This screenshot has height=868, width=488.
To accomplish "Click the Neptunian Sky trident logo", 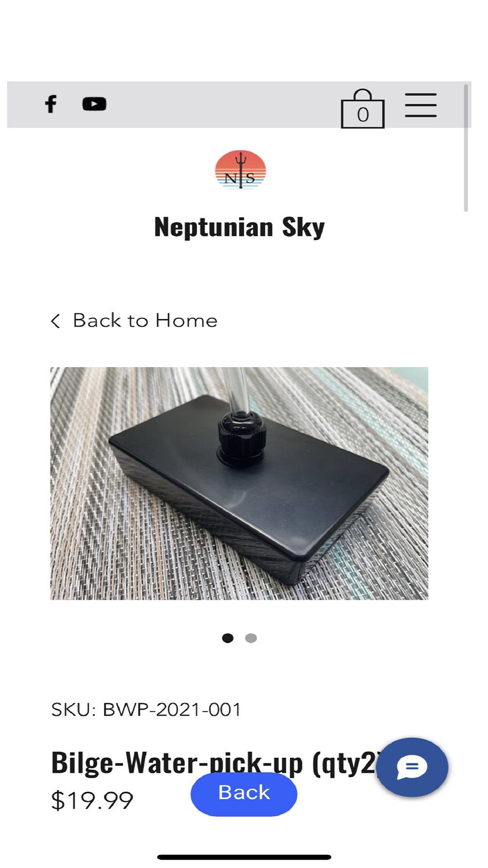I will tap(240, 169).
